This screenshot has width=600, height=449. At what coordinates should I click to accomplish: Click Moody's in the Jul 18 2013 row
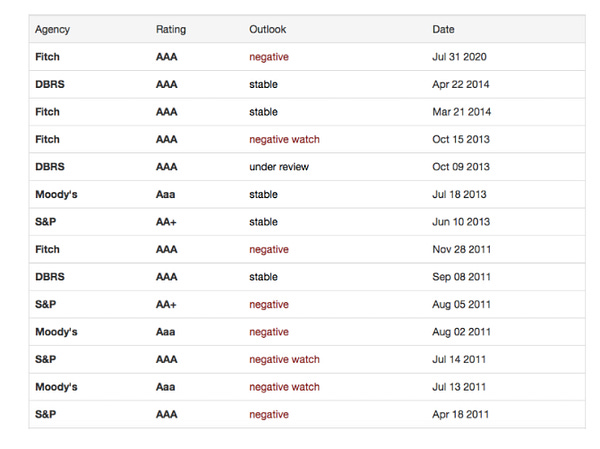tap(56, 194)
